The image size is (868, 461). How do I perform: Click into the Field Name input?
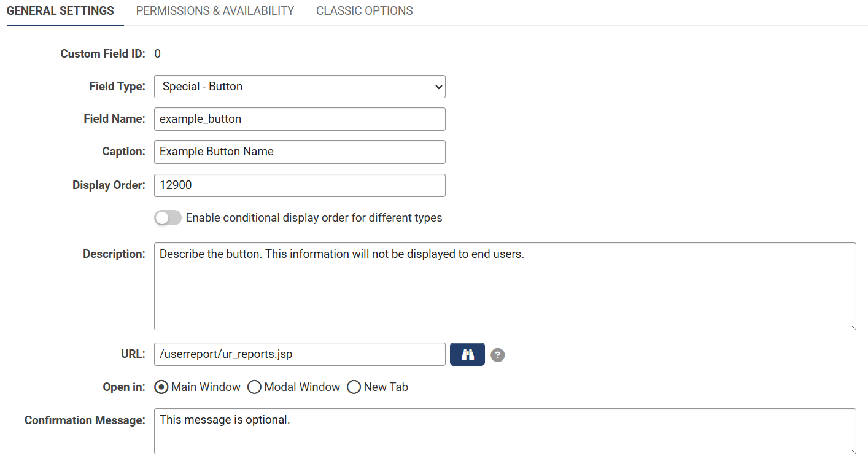coord(300,119)
